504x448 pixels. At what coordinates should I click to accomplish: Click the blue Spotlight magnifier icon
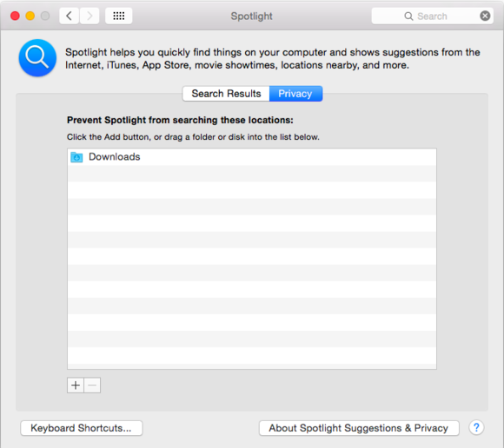(x=37, y=58)
